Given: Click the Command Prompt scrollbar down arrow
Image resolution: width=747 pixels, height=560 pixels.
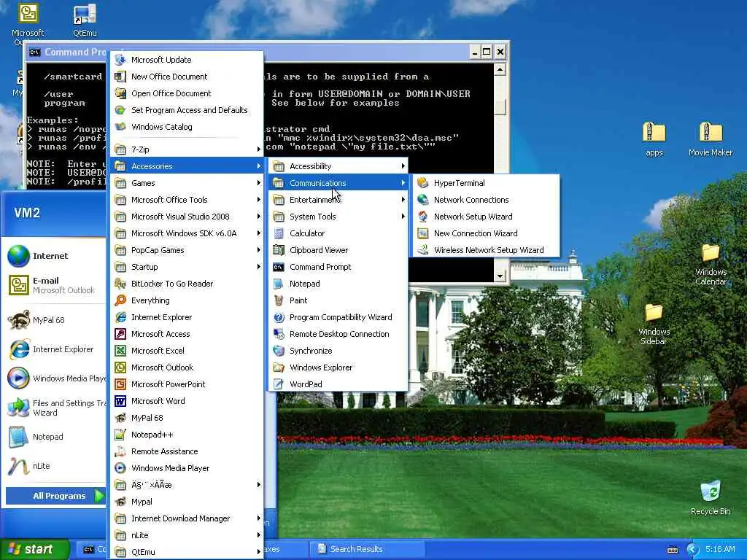Looking at the screenshot, I should click(x=500, y=276).
